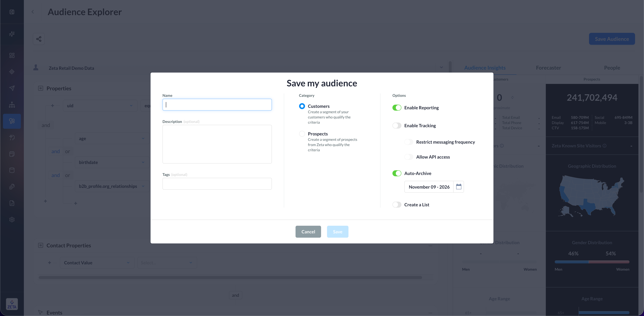Click the target crosshair sidebar icon
The height and width of the screenshot is (316, 644).
12,72
